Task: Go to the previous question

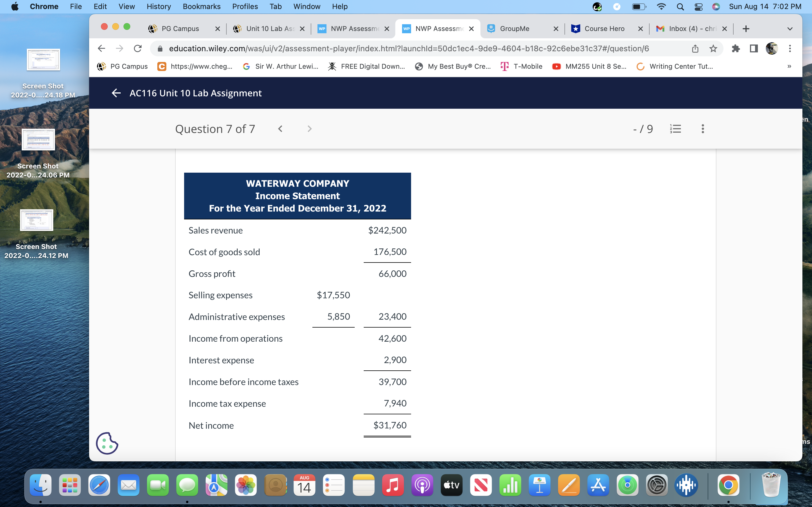Action: tap(280, 129)
